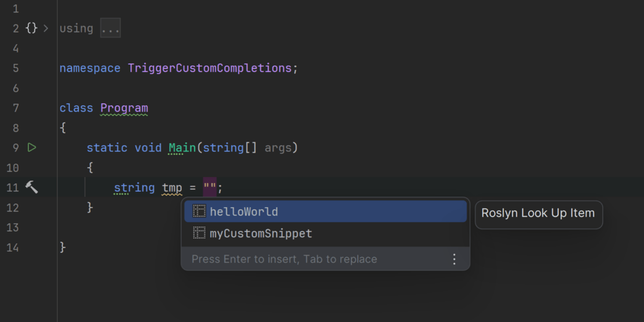Viewport: 644px width, 322px height.
Task: Expand the collapsed ellipsis after using
Action: coord(111,28)
